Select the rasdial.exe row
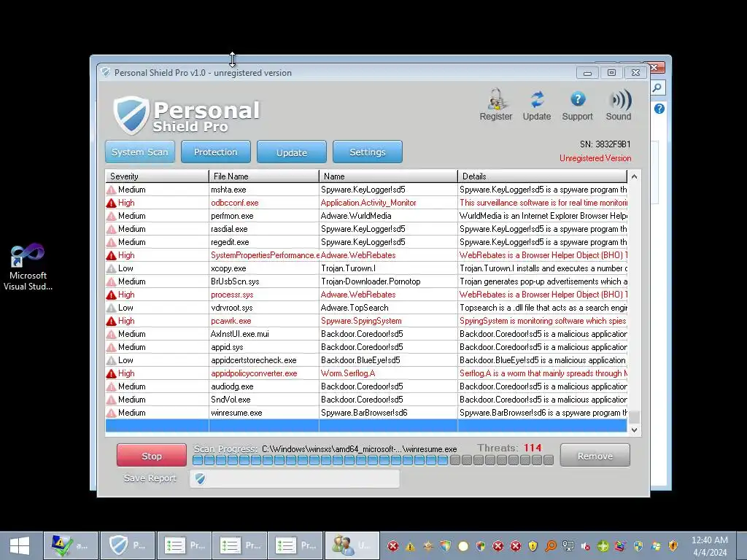 point(366,229)
